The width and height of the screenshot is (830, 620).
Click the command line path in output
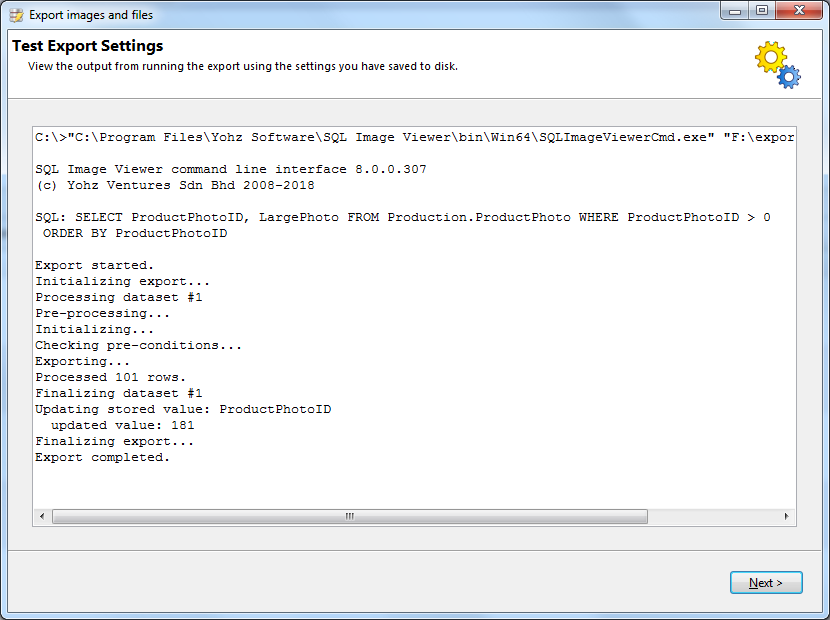pyautogui.click(x=414, y=137)
